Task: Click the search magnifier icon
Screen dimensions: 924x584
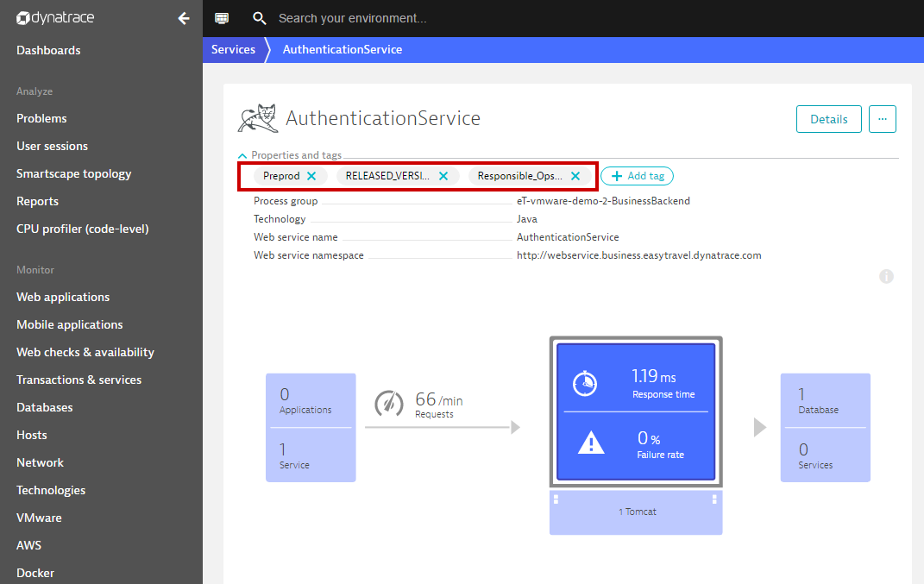Action: point(260,18)
